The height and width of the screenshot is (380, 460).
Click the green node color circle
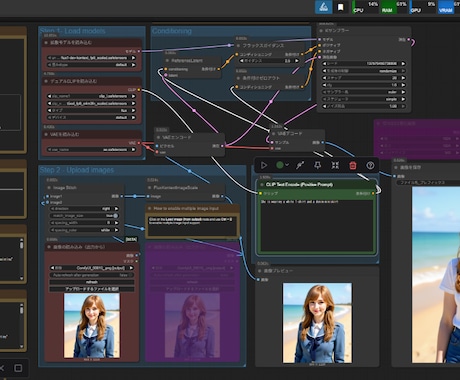coord(280,165)
